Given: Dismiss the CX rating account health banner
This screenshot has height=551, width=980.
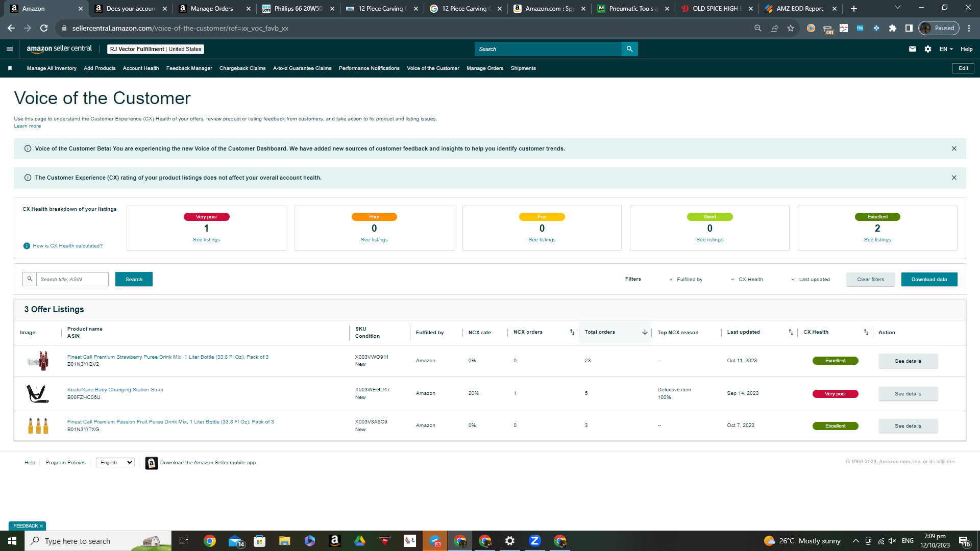Looking at the screenshot, I should [954, 178].
